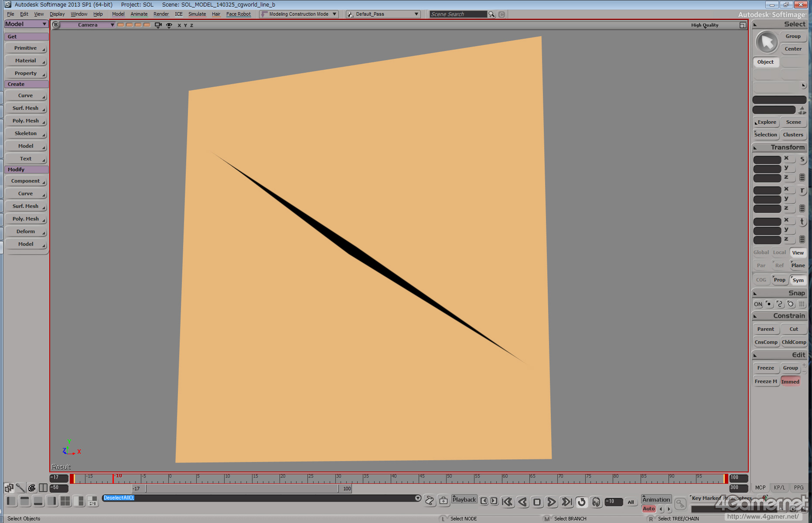Open the Display menu
Viewport: 812px width, 523px height.
pyautogui.click(x=57, y=14)
